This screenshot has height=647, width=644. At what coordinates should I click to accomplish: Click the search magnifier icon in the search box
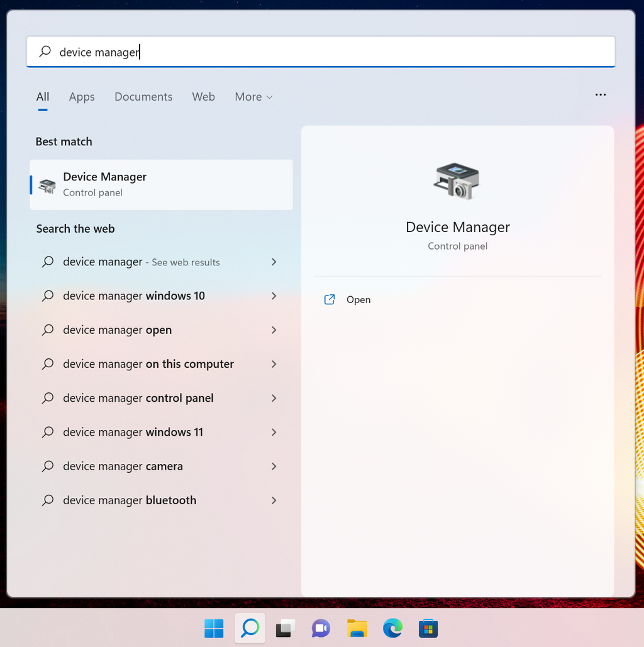tap(44, 52)
